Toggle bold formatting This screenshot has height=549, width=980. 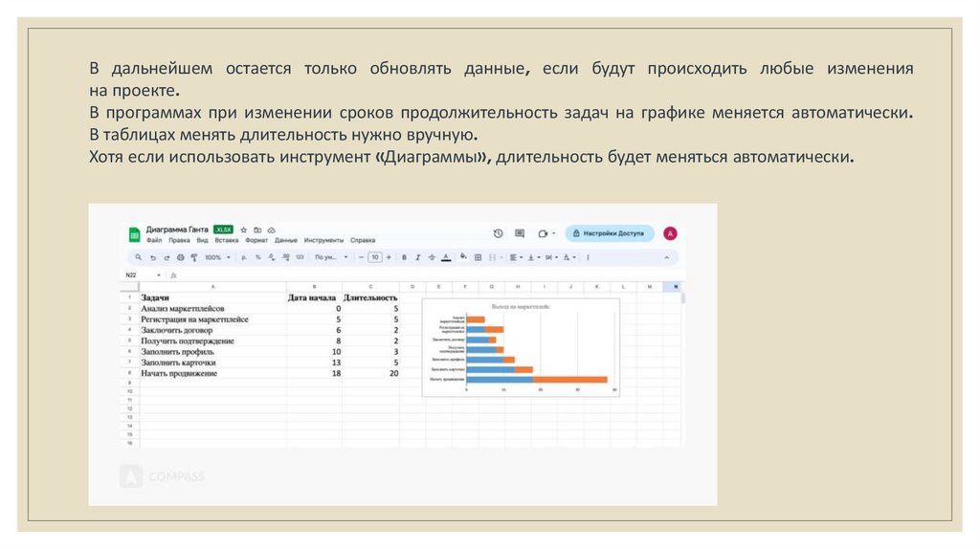(x=404, y=257)
